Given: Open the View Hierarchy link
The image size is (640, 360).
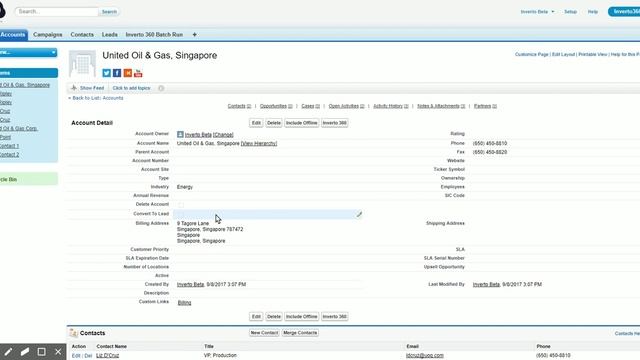Looking at the screenshot, I should [259, 144].
